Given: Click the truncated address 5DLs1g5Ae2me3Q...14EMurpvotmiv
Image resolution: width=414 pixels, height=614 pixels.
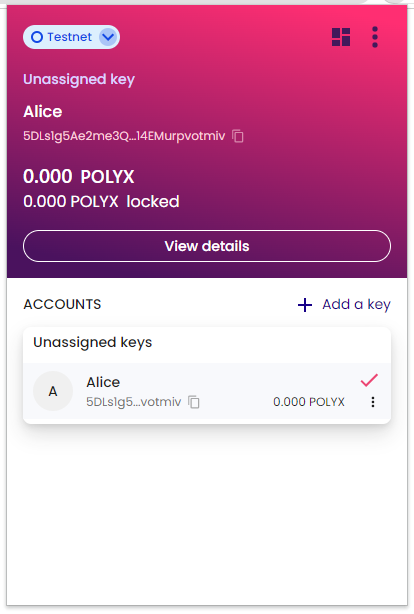Looking at the screenshot, I should pos(124,136).
